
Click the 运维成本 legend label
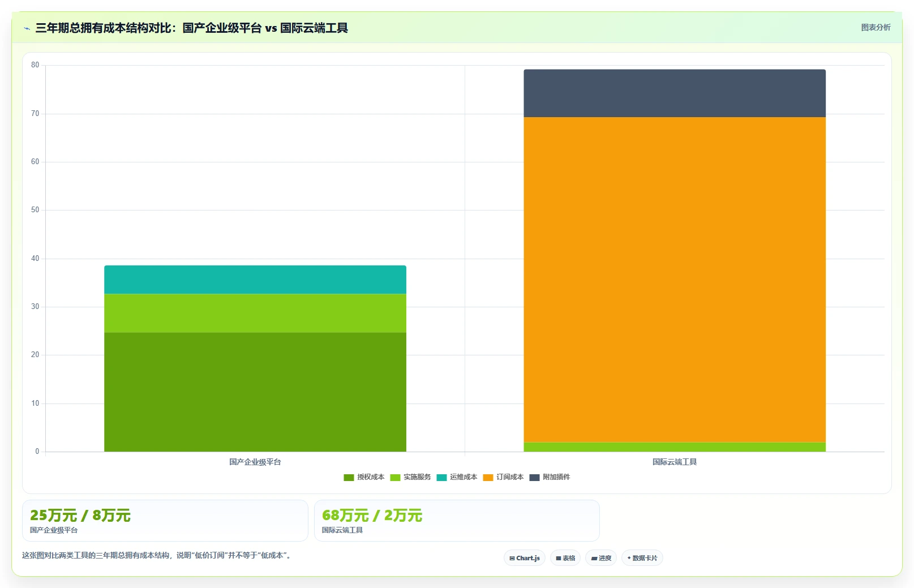click(464, 477)
